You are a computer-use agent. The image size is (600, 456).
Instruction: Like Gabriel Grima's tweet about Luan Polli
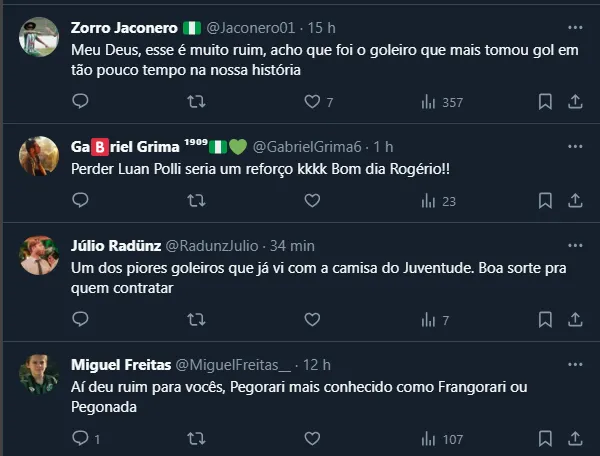(312, 200)
